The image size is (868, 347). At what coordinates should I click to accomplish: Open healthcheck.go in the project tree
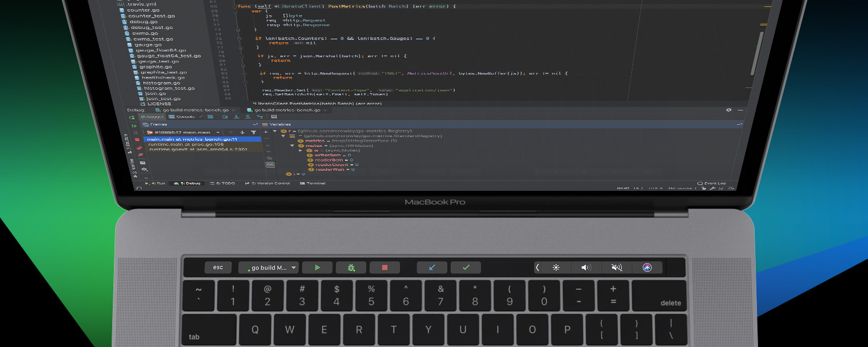[x=159, y=77]
